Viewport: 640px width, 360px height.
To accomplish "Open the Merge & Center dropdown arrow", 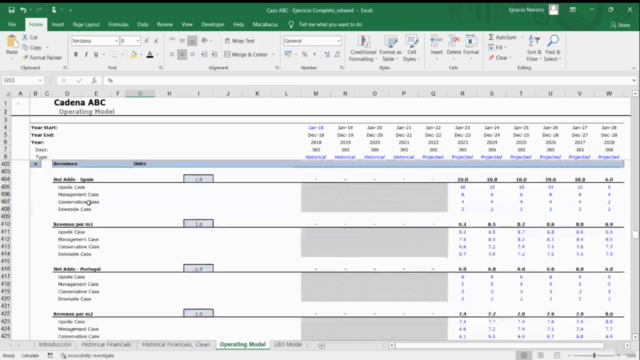I will pyautogui.click(x=273, y=54).
